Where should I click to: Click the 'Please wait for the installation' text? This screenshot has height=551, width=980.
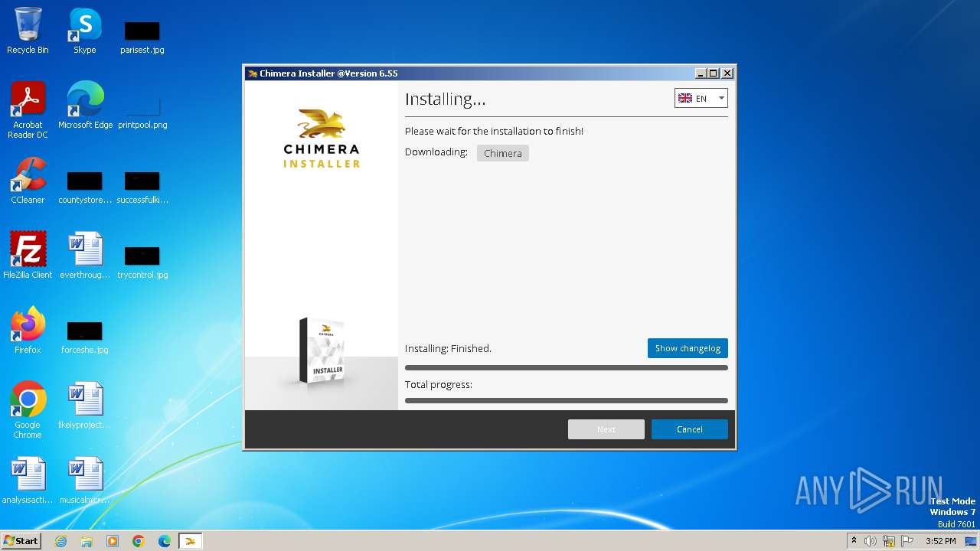(494, 131)
